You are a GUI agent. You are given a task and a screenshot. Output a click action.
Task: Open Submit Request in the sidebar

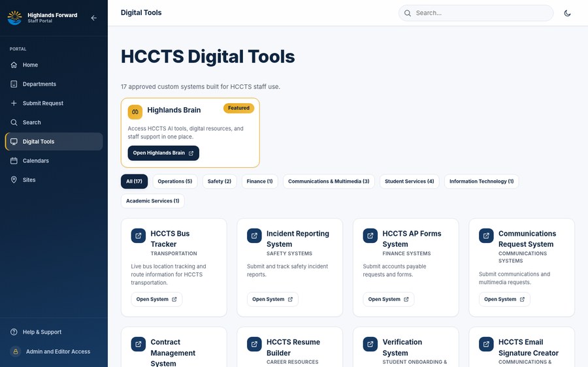(54, 103)
